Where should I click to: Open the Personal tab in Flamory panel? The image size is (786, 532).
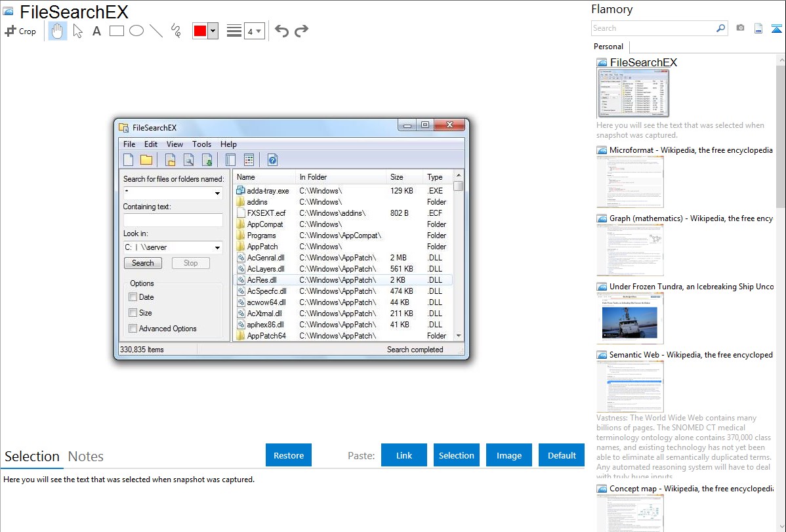click(x=609, y=47)
